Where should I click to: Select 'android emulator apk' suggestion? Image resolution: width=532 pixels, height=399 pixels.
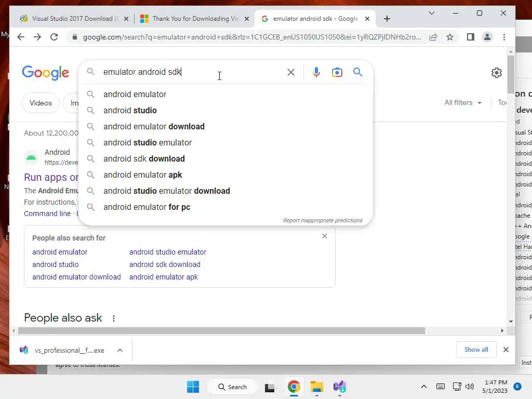225,175
